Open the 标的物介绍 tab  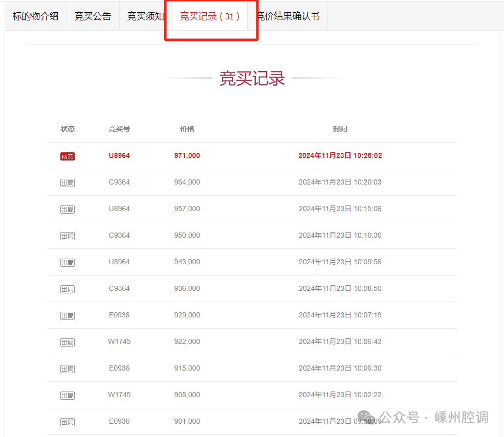[x=36, y=16]
